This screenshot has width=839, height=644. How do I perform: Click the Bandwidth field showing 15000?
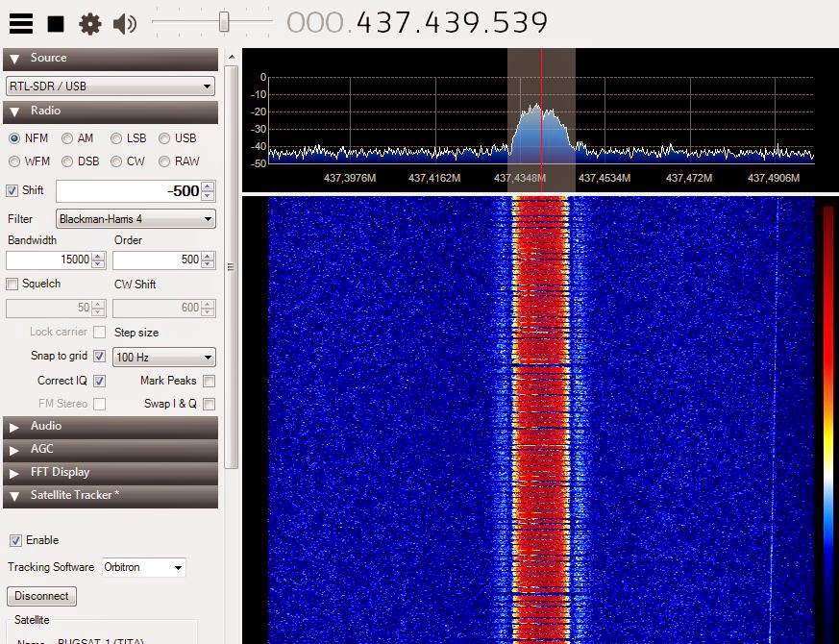coord(49,260)
